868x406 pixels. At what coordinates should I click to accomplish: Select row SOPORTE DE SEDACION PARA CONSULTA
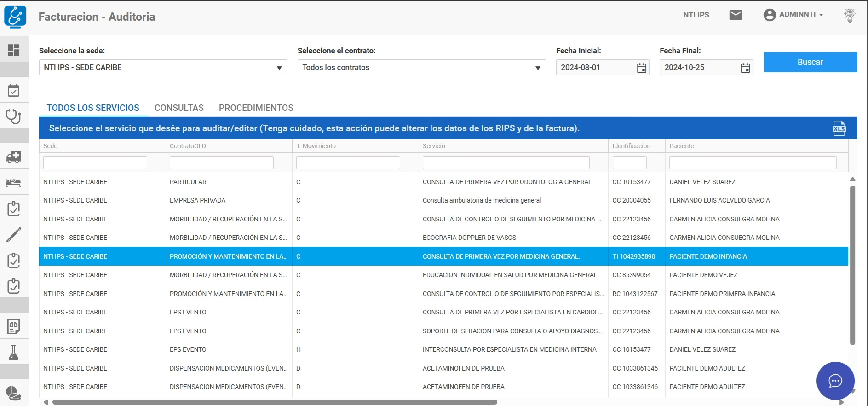(443, 331)
